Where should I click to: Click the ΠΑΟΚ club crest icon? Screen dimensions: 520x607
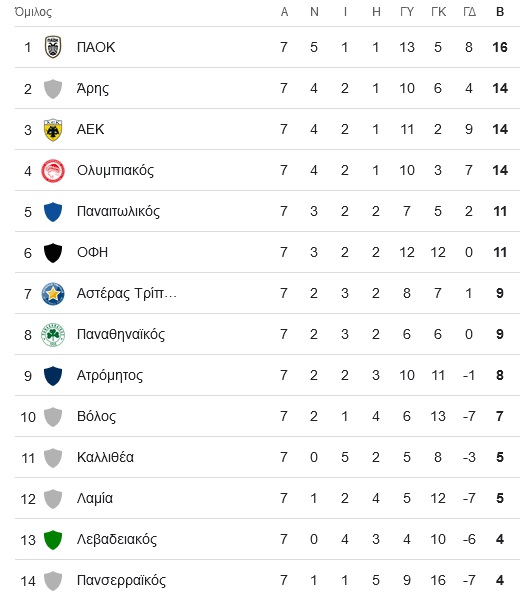click(53, 47)
